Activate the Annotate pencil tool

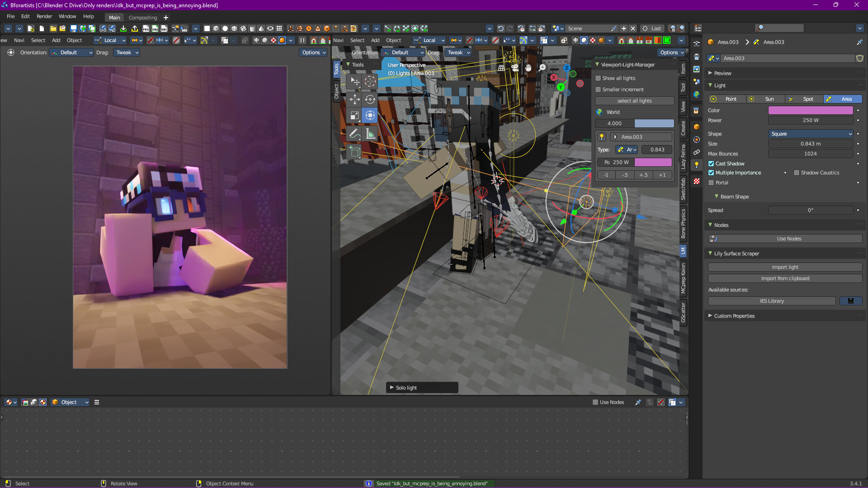click(355, 133)
